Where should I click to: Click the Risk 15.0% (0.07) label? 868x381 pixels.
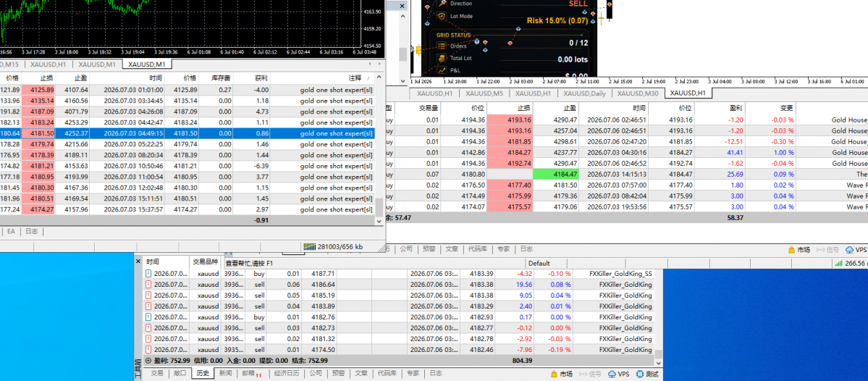pos(557,20)
